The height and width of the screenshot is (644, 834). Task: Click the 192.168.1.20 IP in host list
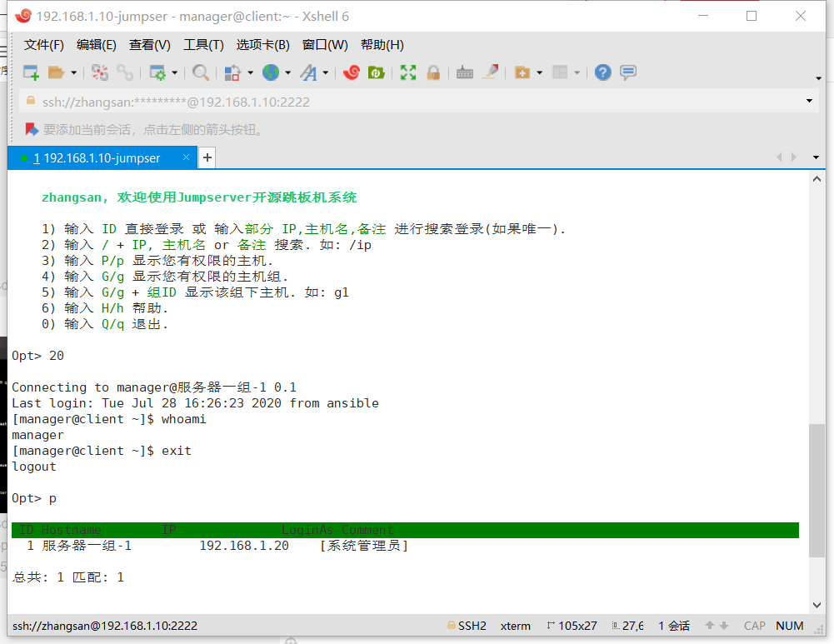[244, 546]
